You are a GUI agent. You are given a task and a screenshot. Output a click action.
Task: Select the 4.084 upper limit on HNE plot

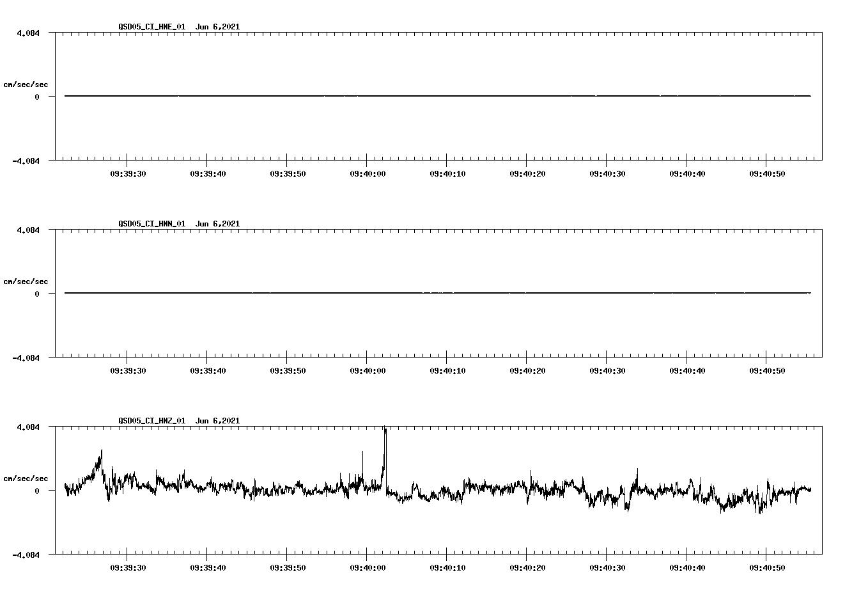coord(29,33)
